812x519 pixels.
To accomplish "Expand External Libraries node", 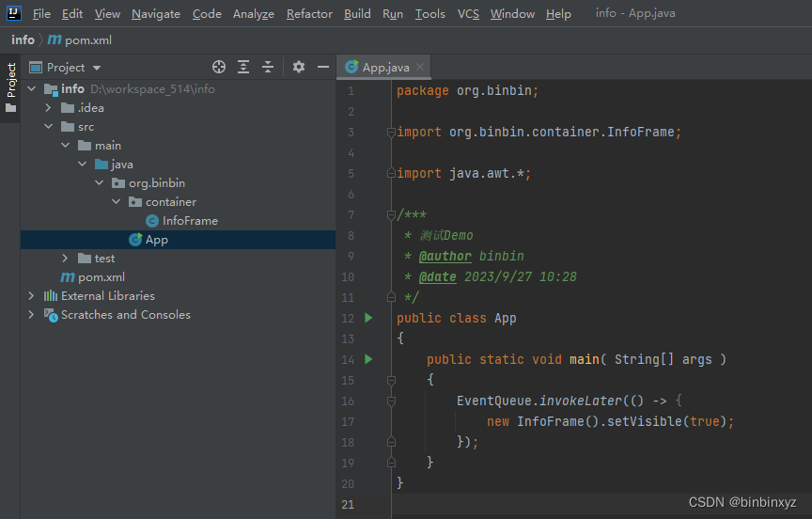I will pyautogui.click(x=31, y=296).
